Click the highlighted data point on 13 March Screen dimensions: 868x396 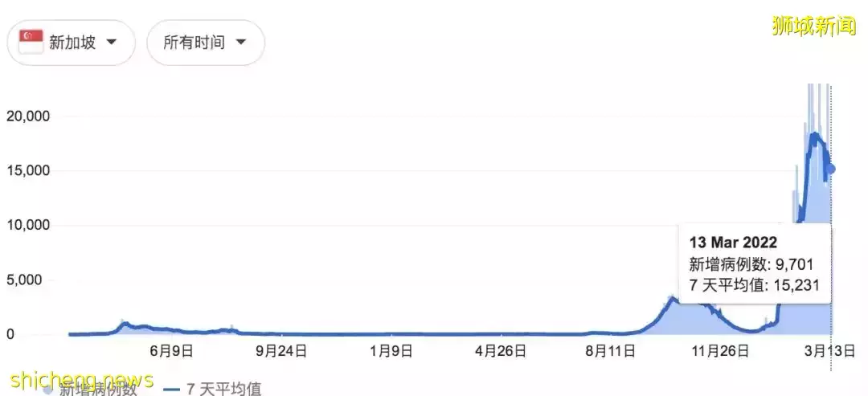(830, 169)
